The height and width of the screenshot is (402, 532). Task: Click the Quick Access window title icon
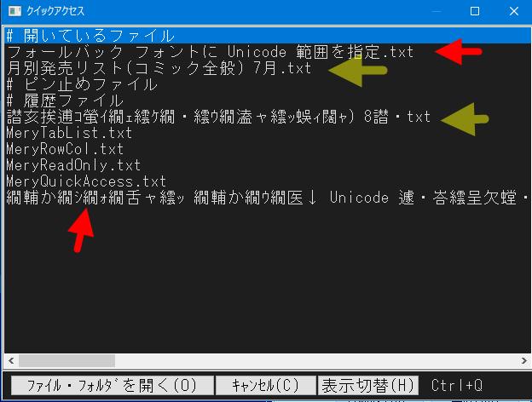click(12, 11)
